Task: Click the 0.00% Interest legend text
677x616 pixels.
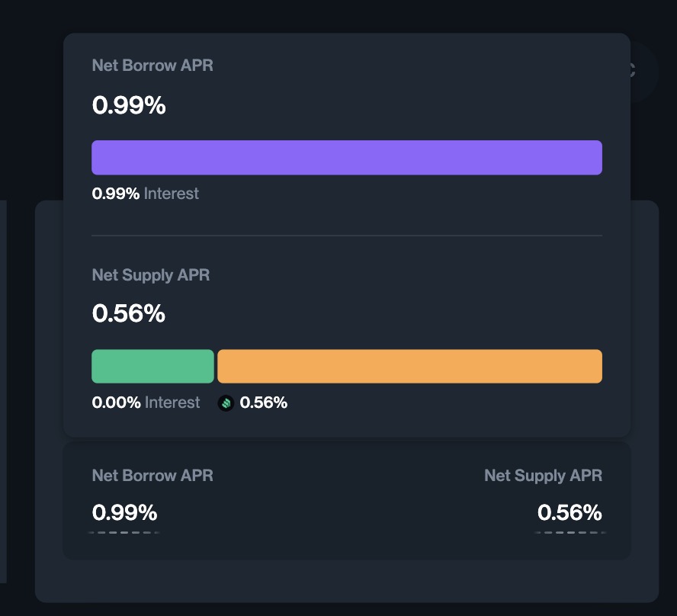Action: pyautogui.click(x=146, y=403)
